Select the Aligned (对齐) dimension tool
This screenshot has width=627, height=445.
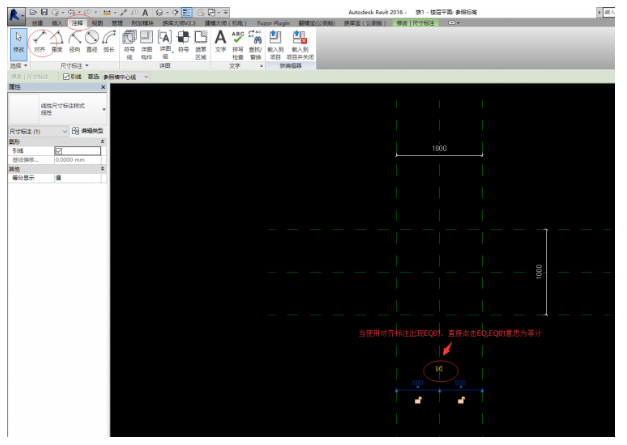[40, 41]
